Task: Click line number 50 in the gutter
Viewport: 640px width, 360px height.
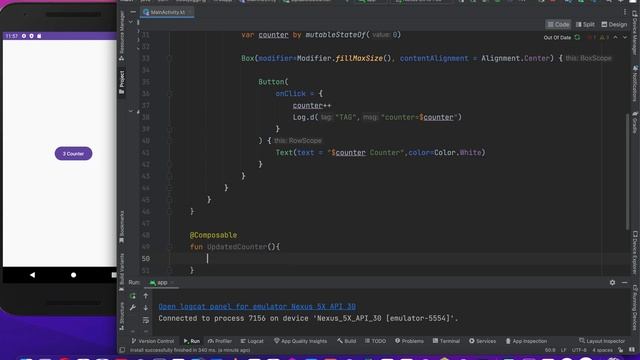Action: coord(146,259)
